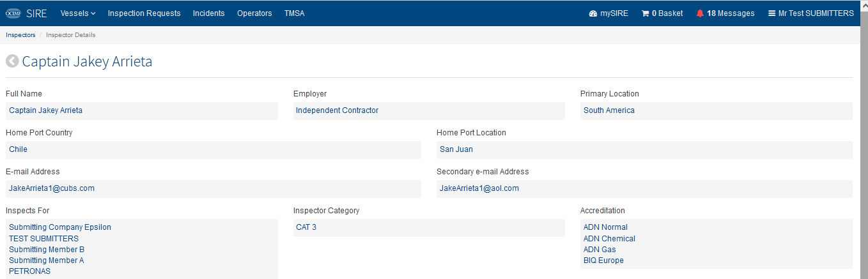Open the hamburger user menu icon
Image resolution: width=868 pixels, height=279 pixels.
click(771, 13)
